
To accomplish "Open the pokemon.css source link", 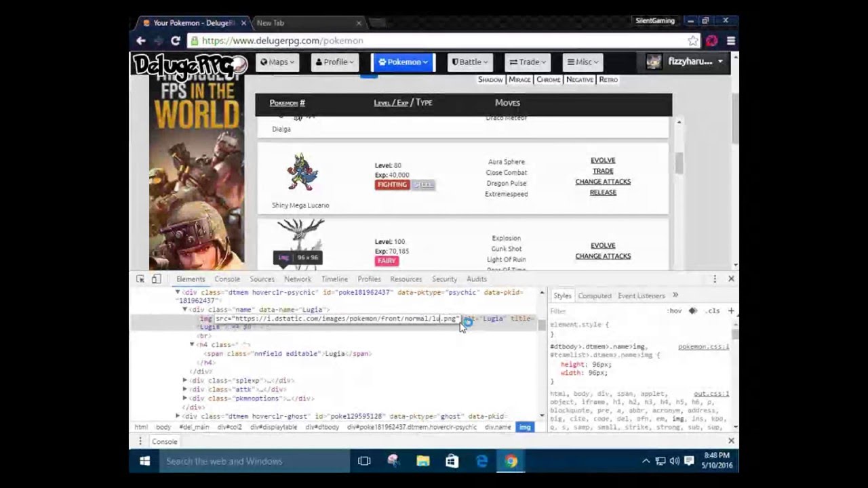I will coord(703,346).
